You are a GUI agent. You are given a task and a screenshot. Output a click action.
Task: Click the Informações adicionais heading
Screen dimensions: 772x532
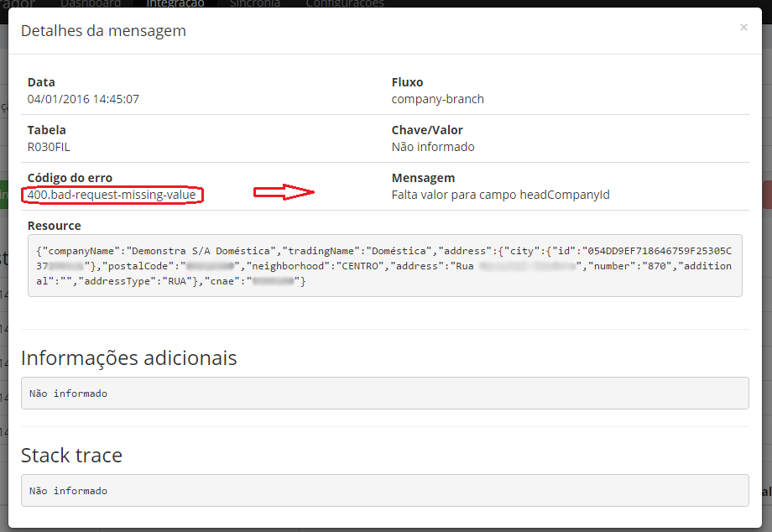tap(129, 358)
